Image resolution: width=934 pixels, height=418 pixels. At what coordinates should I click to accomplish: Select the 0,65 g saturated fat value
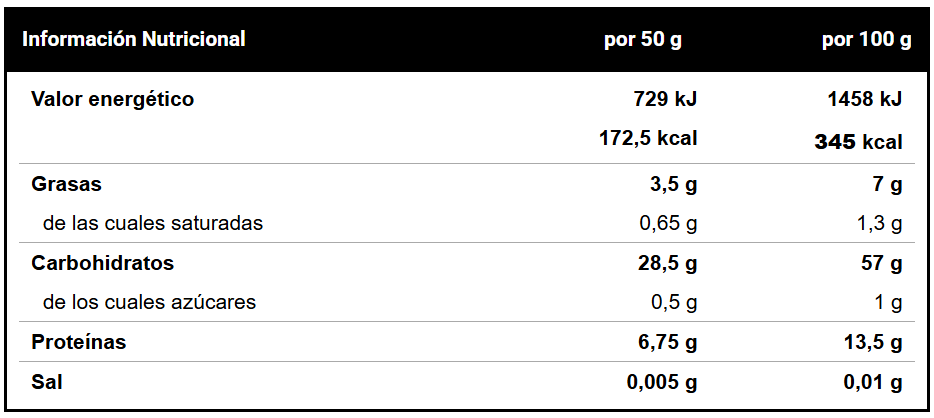[668, 223]
